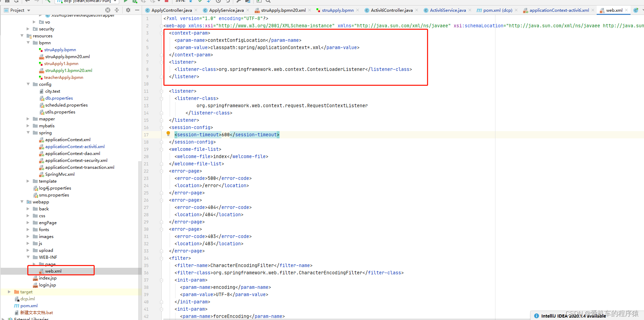
Task: Expand the mybatis folder
Action: [28, 126]
